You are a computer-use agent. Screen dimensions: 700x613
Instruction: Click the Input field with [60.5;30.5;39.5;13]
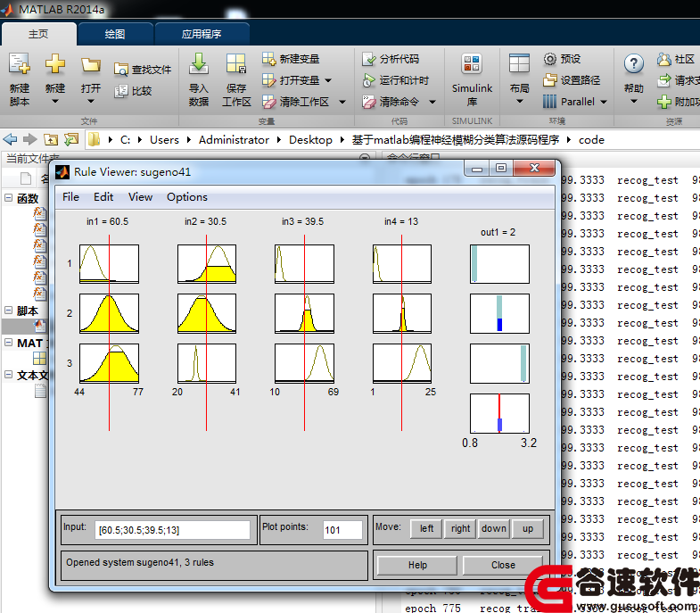pyautogui.click(x=172, y=530)
